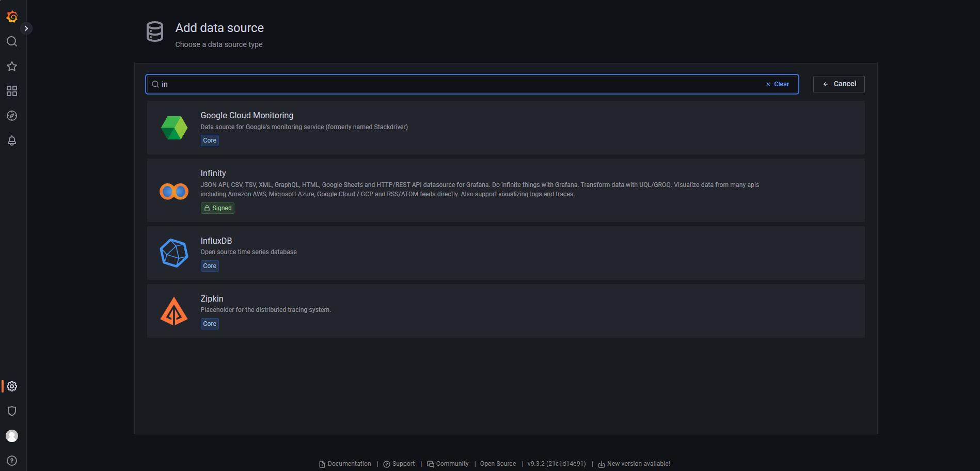This screenshot has height=471, width=980.
Task: Open the user profile avatar
Action: click(x=12, y=436)
